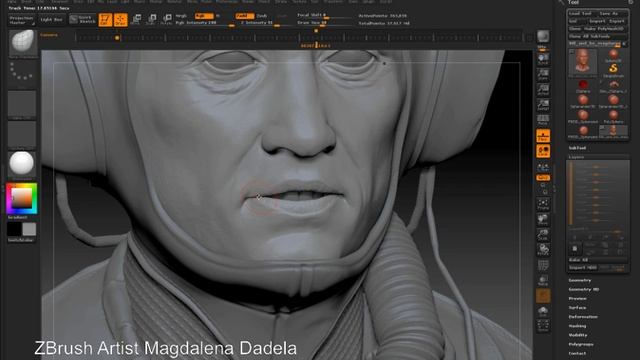640x360 pixels.
Task: Open the stroke type selector
Action: [22, 73]
